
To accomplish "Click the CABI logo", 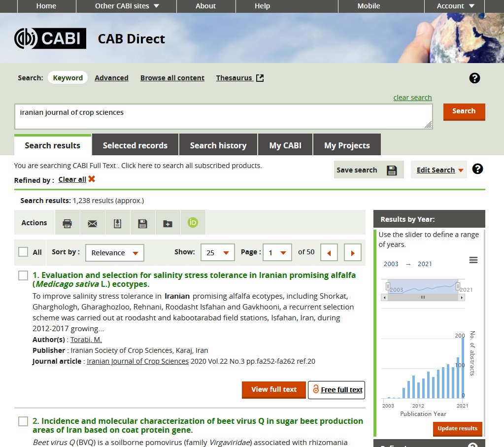I will click(50, 38).
